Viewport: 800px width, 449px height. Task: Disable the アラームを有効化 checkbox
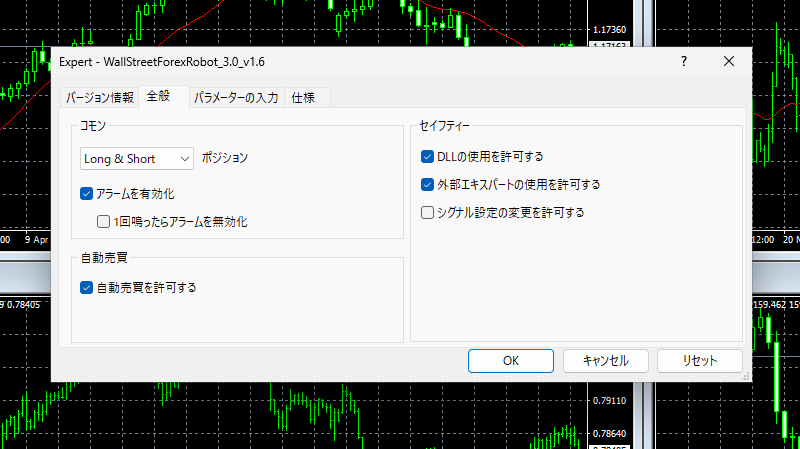tap(87, 194)
